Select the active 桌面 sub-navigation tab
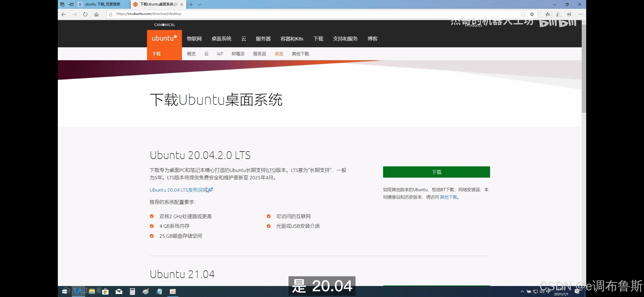 point(279,54)
